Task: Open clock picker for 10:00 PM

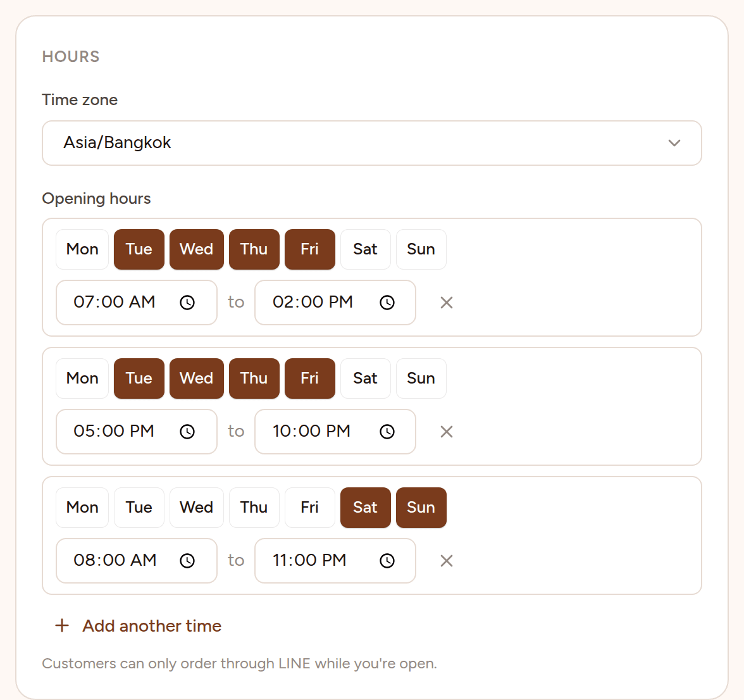Action: (387, 432)
